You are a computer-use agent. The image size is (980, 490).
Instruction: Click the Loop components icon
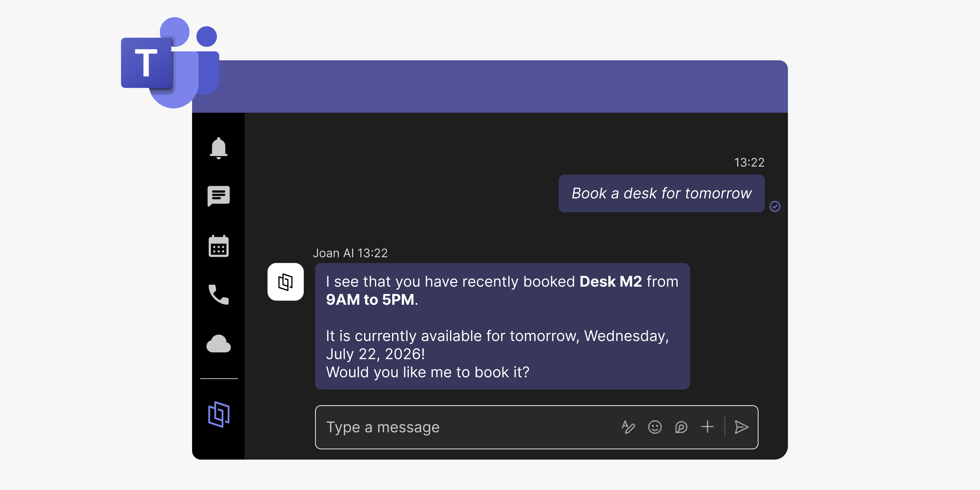[x=681, y=427]
